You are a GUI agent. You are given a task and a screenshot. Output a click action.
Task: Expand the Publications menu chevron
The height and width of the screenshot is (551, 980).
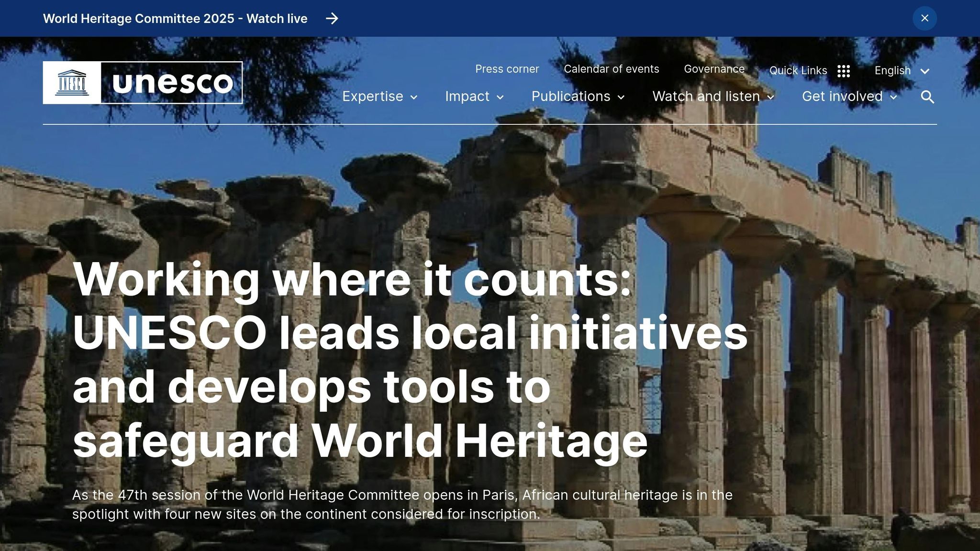coord(621,98)
